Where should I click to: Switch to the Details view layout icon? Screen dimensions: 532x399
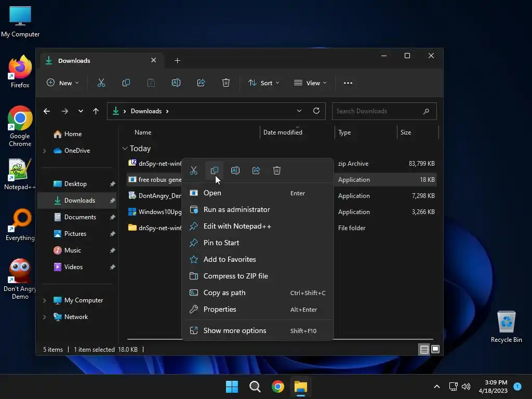pyautogui.click(x=424, y=349)
